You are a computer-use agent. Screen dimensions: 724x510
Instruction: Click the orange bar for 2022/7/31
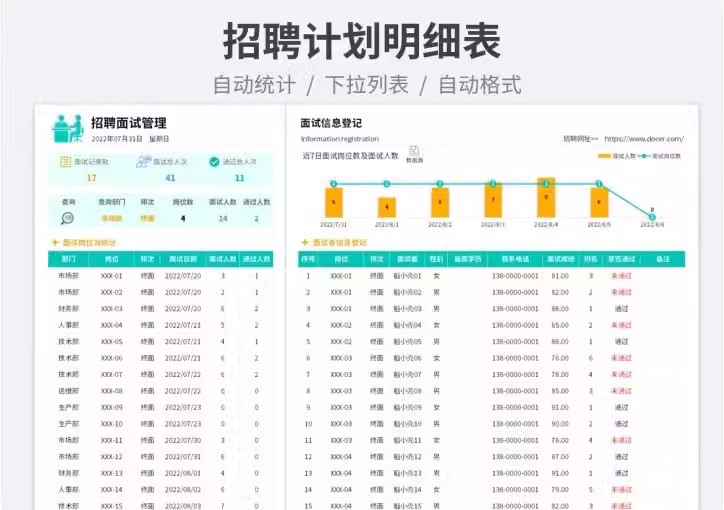(x=333, y=202)
